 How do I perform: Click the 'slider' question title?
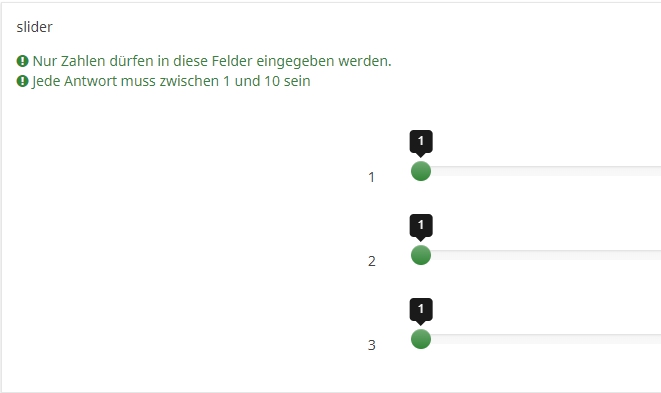point(35,27)
